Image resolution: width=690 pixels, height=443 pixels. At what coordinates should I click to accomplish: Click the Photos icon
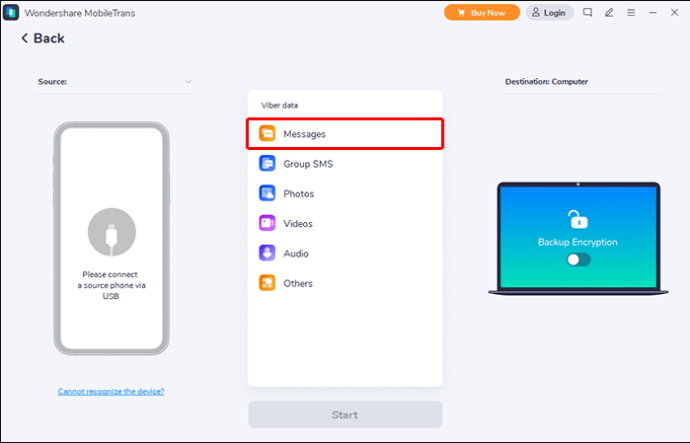(x=267, y=193)
